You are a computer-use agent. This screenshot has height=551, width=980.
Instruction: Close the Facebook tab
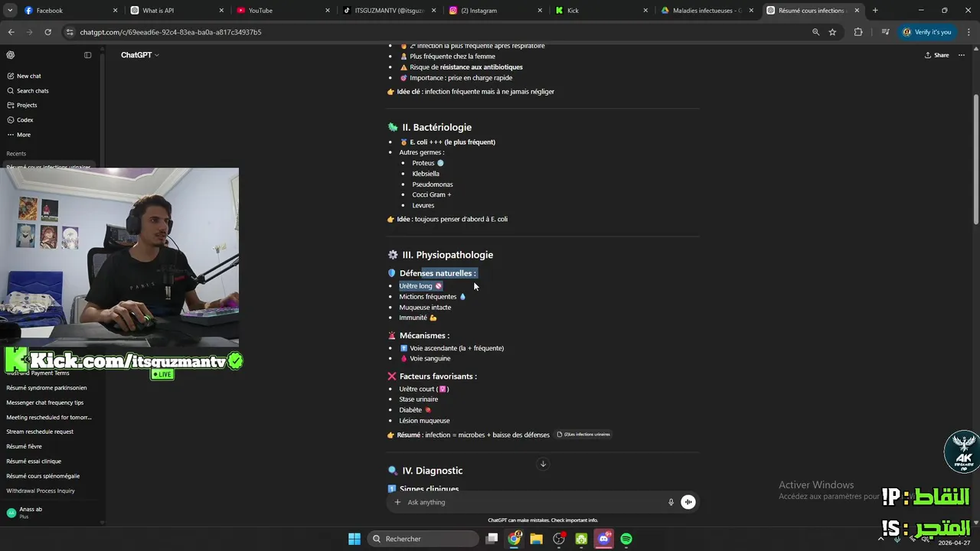(116, 11)
